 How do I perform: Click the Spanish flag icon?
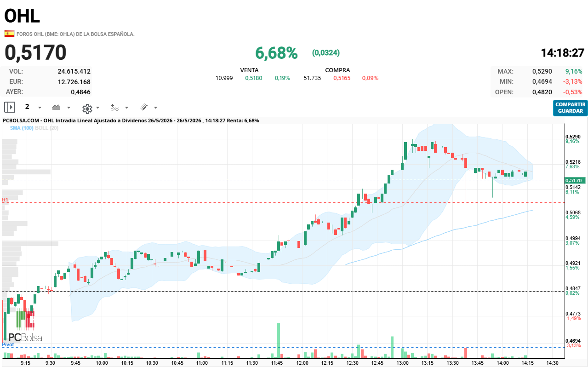point(9,34)
